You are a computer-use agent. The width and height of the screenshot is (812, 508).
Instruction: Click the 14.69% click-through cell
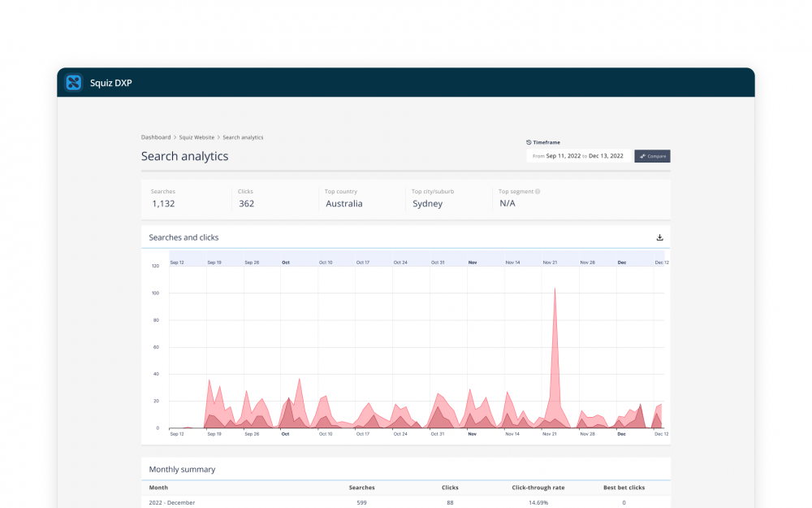click(x=538, y=502)
